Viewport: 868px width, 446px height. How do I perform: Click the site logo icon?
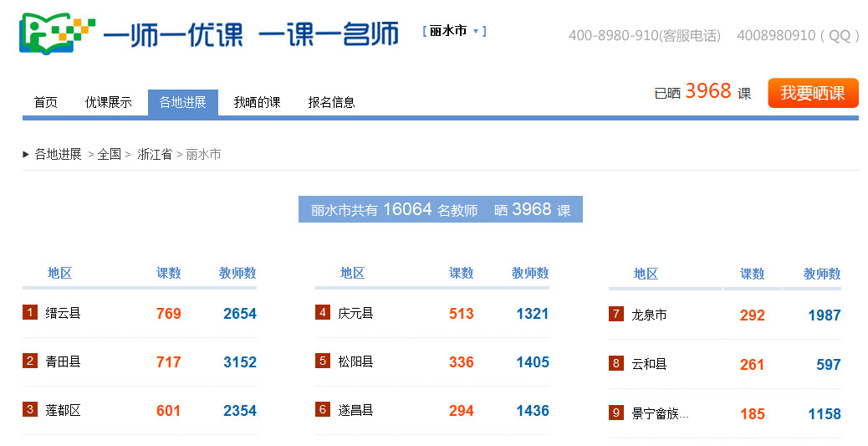[56, 33]
